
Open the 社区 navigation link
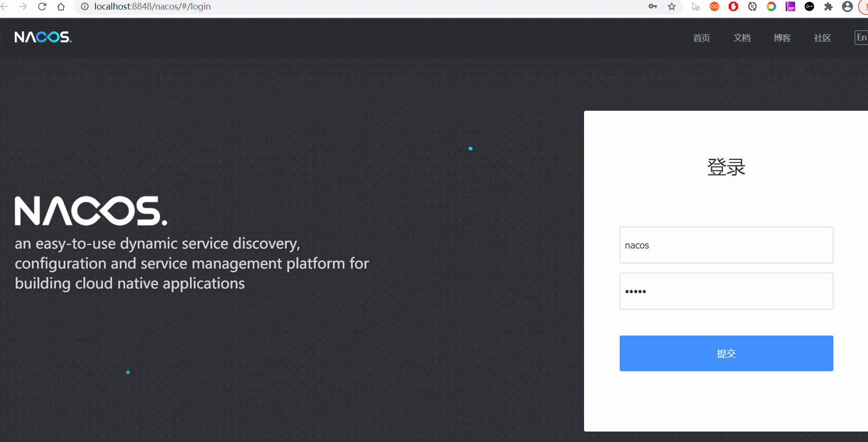point(822,38)
